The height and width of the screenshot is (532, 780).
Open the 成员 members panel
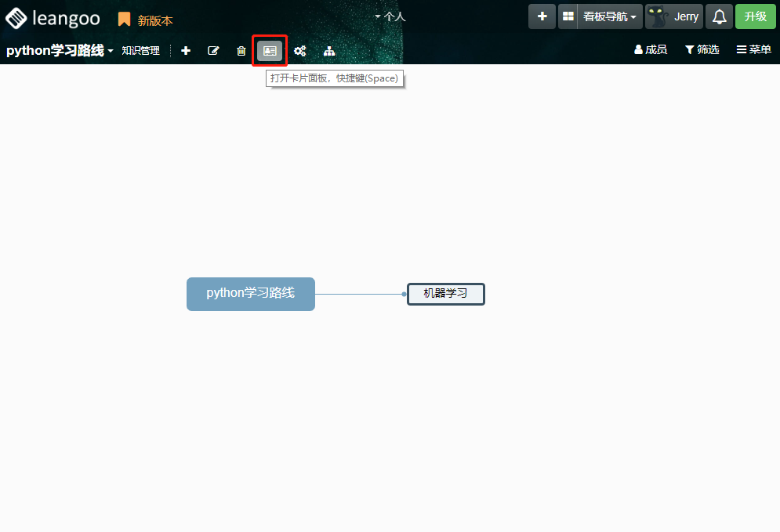coord(650,49)
